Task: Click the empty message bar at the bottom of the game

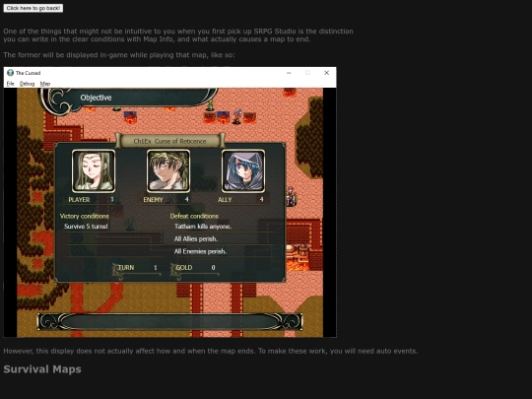Action: pyautogui.click(x=169, y=321)
